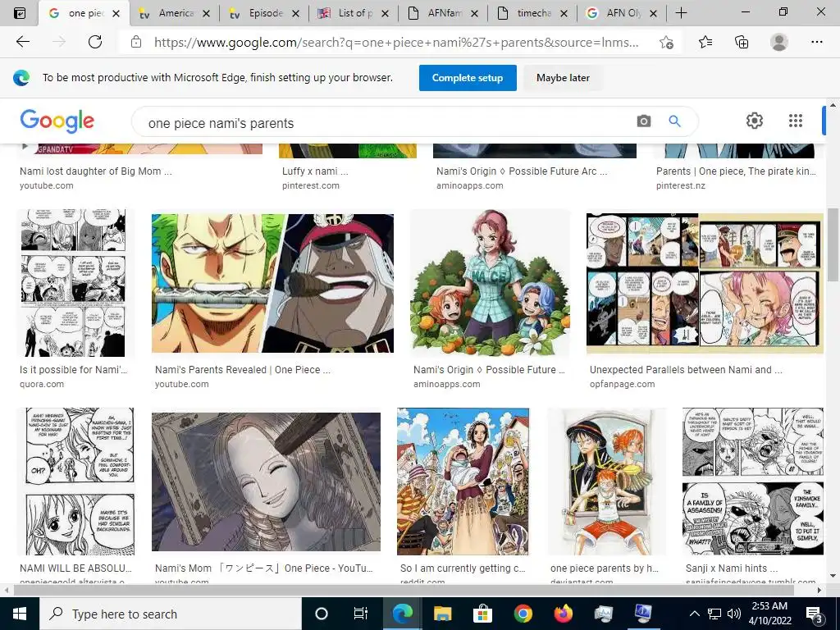Switch to the AFN Oly tab
Viewport: 840px width, 630px height.
[x=622, y=13]
